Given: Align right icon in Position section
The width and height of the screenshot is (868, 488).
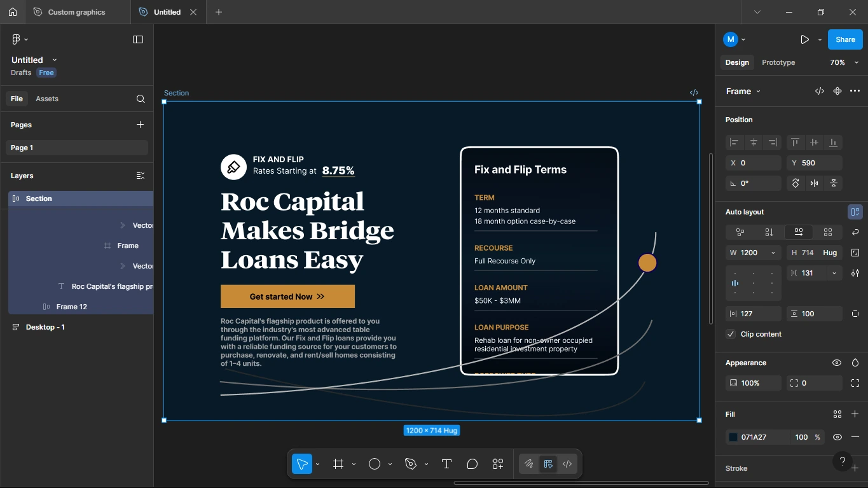Looking at the screenshot, I should (x=773, y=142).
